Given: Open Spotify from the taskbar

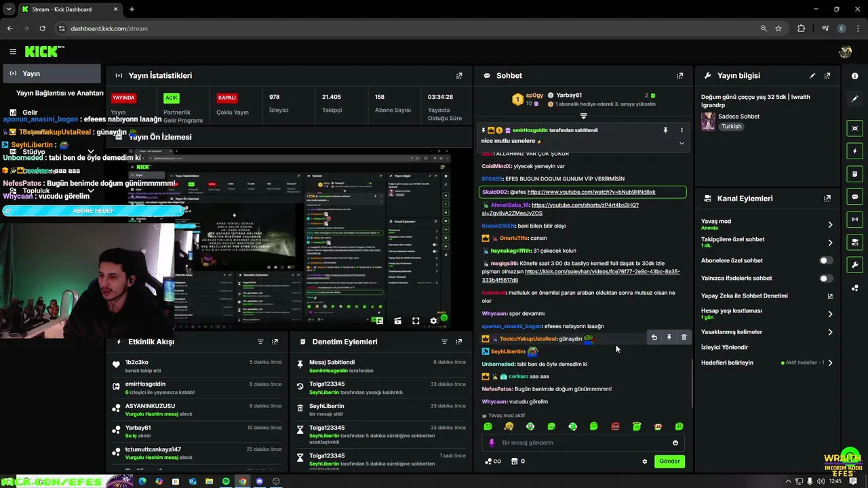Looking at the screenshot, I should coord(226,481).
